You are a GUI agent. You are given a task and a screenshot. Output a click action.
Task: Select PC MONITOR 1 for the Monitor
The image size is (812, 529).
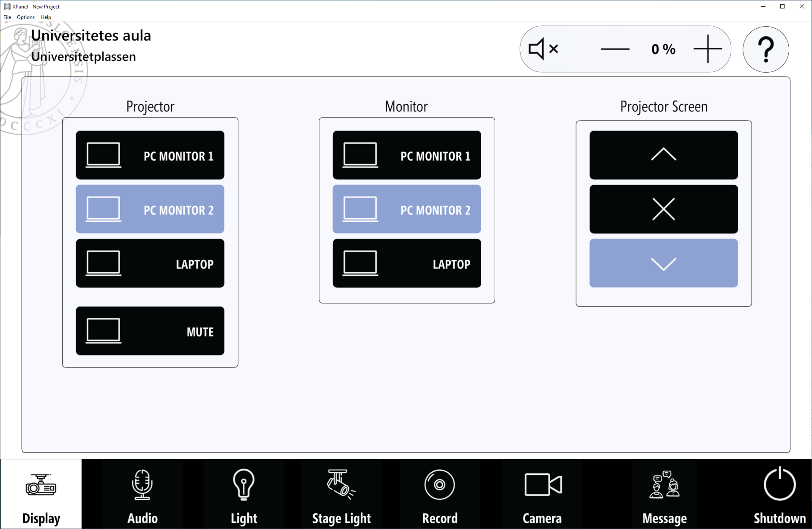point(407,155)
